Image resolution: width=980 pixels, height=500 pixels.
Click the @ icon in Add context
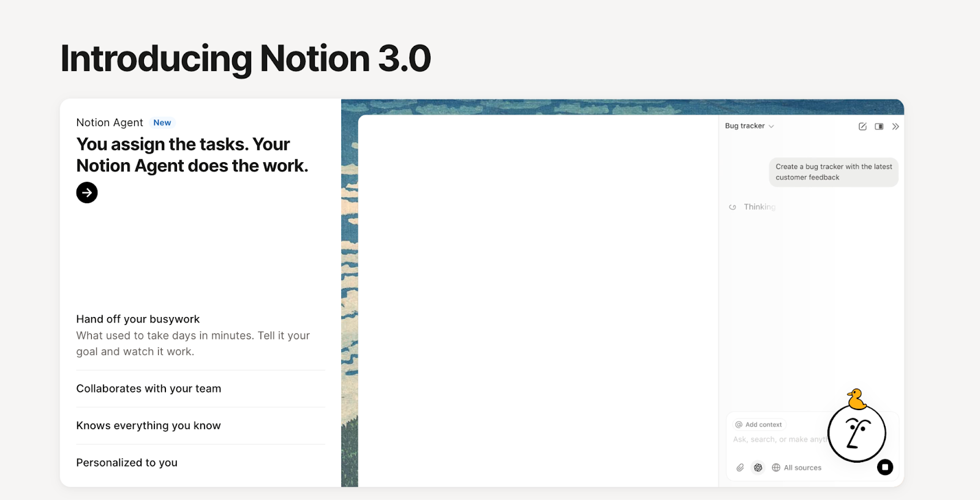[x=739, y=425]
